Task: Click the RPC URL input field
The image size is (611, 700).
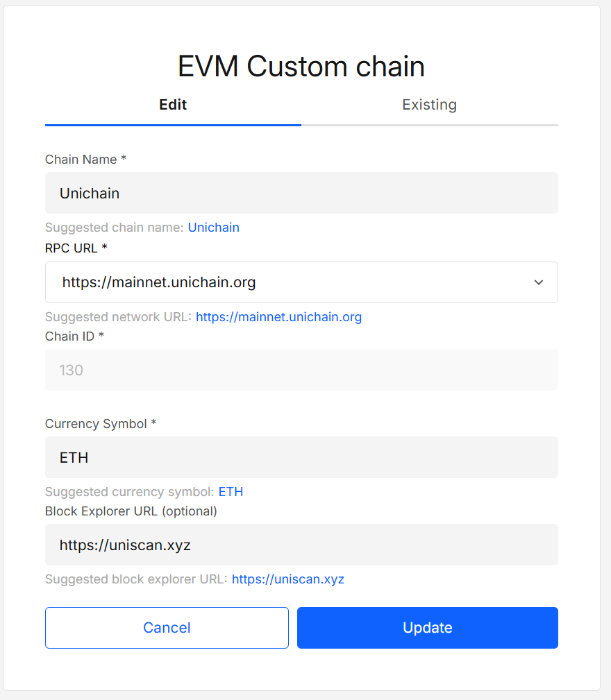Action: coord(278,282)
